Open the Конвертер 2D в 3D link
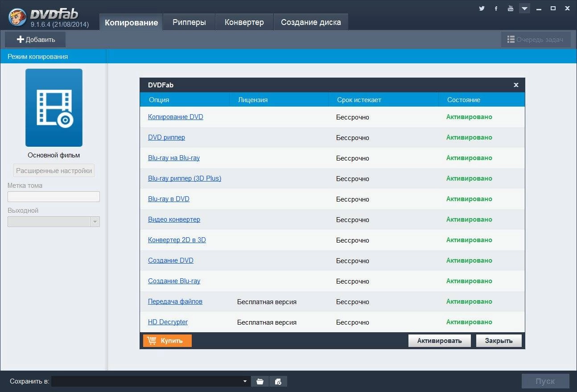This screenshot has width=577, height=392. pyautogui.click(x=177, y=240)
